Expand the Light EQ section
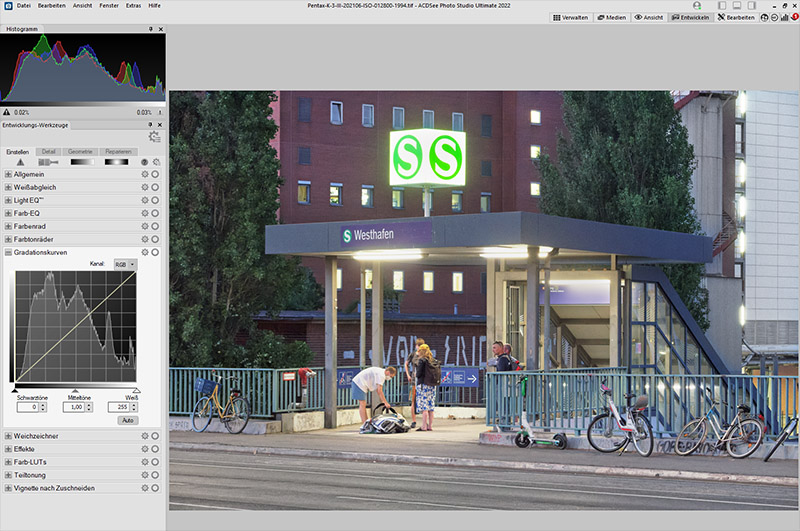This screenshot has width=800, height=531. tap(8, 200)
